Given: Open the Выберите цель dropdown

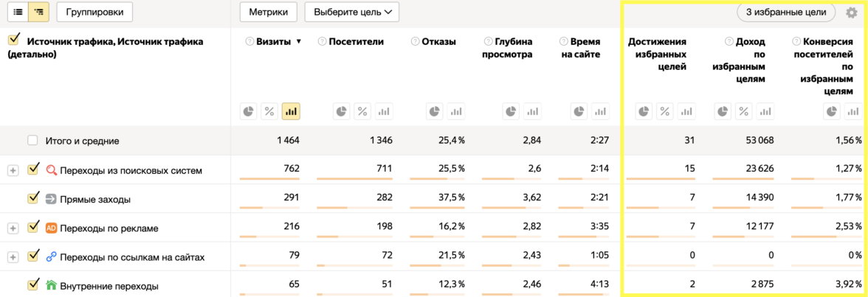Looking at the screenshot, I should (x=351, y=12).
